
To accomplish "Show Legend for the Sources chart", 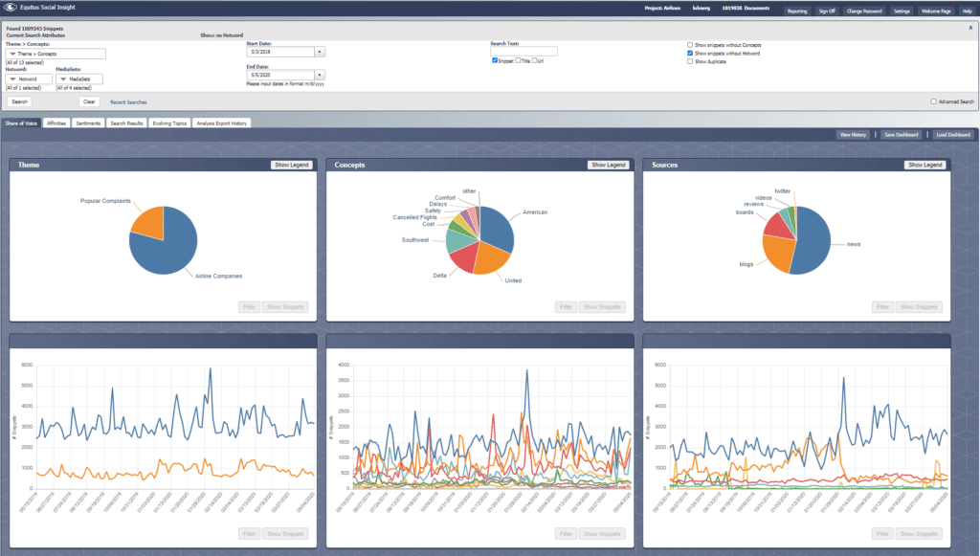I will coord(925,165).
